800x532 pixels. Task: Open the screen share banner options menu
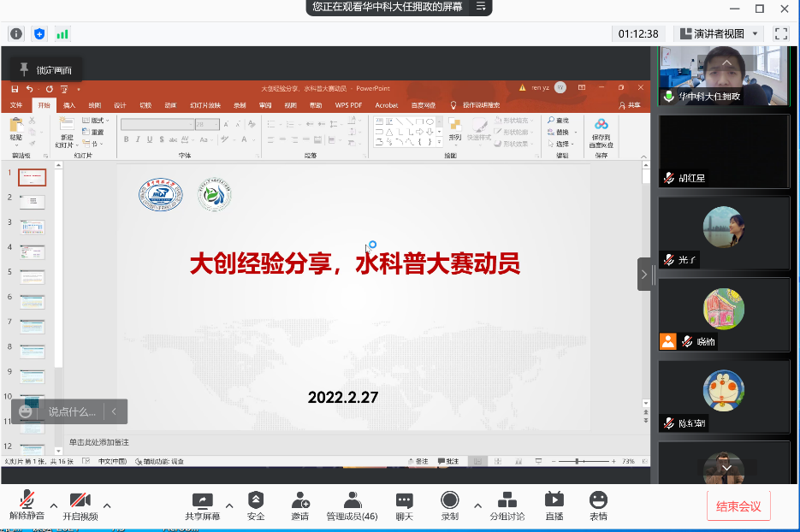483,7
